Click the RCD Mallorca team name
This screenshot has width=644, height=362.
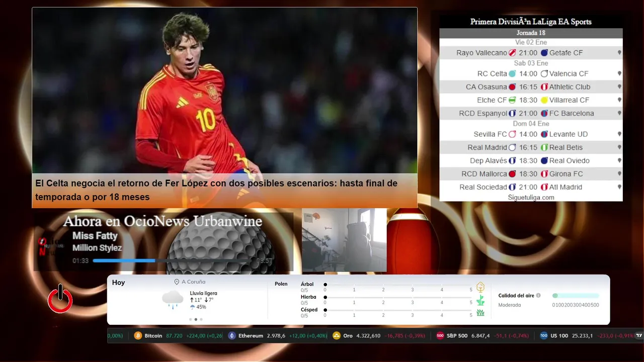[484, 174]
